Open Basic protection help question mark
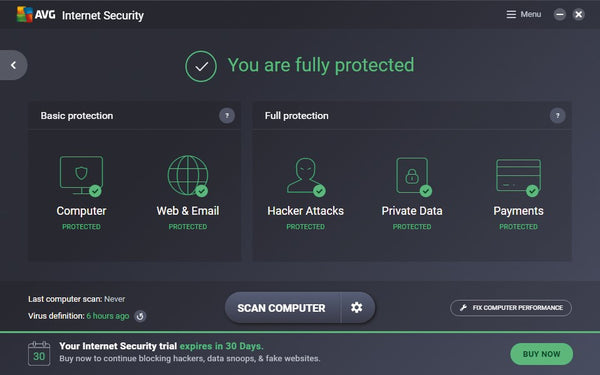 tap(227, 116)
